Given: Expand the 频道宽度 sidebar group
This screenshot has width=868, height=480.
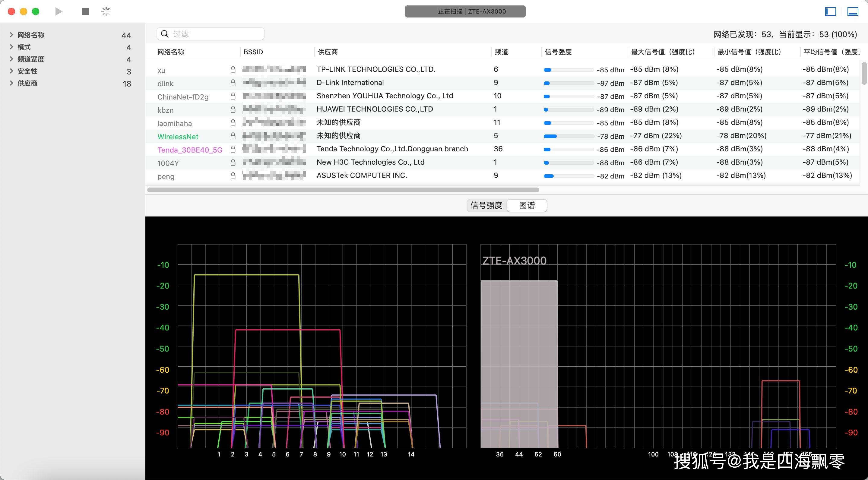Looking at the screenshot, I should point(11,59).
